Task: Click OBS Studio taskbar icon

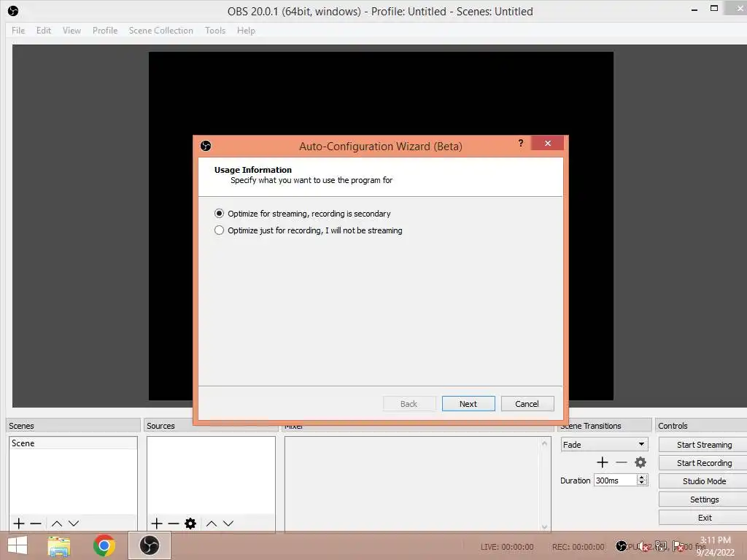Action: tap(149, 545)
